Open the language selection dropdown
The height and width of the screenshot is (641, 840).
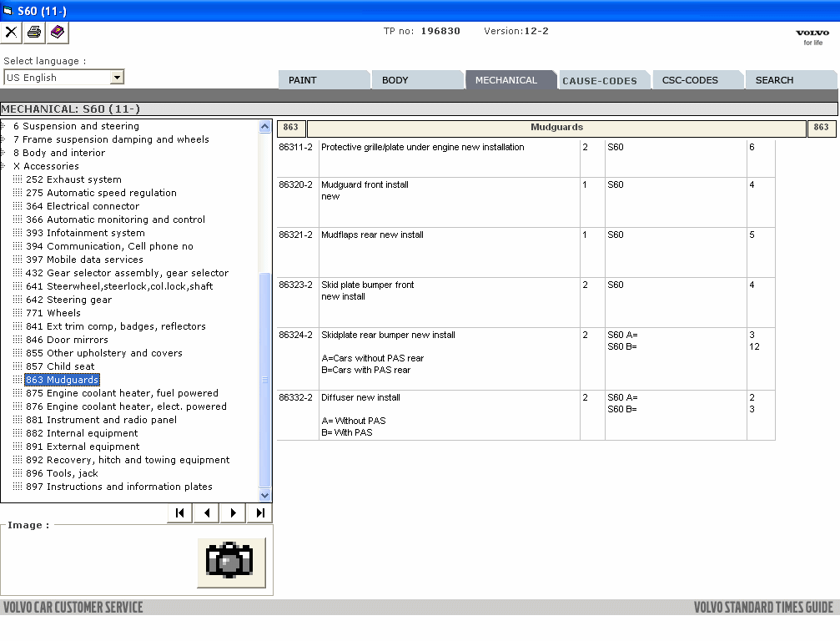118,76
